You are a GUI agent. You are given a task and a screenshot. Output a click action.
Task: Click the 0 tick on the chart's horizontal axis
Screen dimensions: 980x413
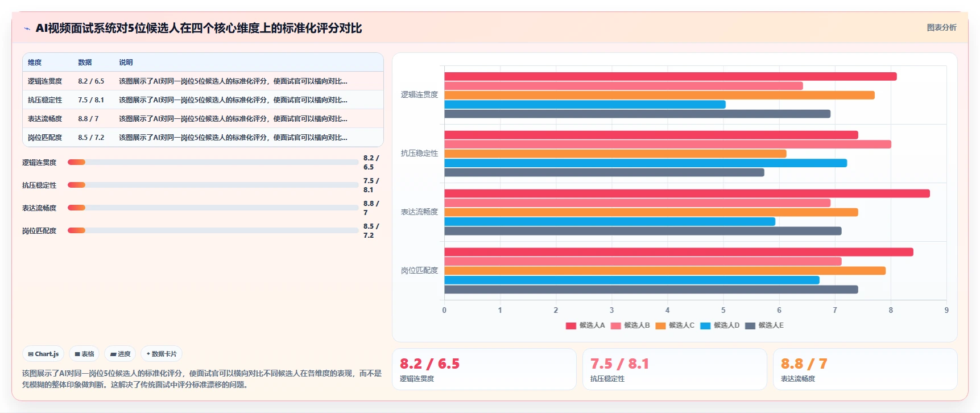(444, 310)
